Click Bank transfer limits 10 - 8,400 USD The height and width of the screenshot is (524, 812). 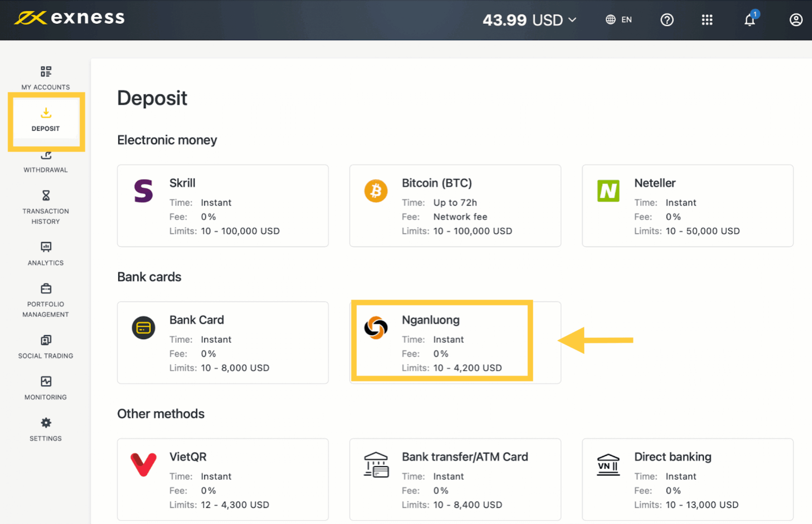467,505
